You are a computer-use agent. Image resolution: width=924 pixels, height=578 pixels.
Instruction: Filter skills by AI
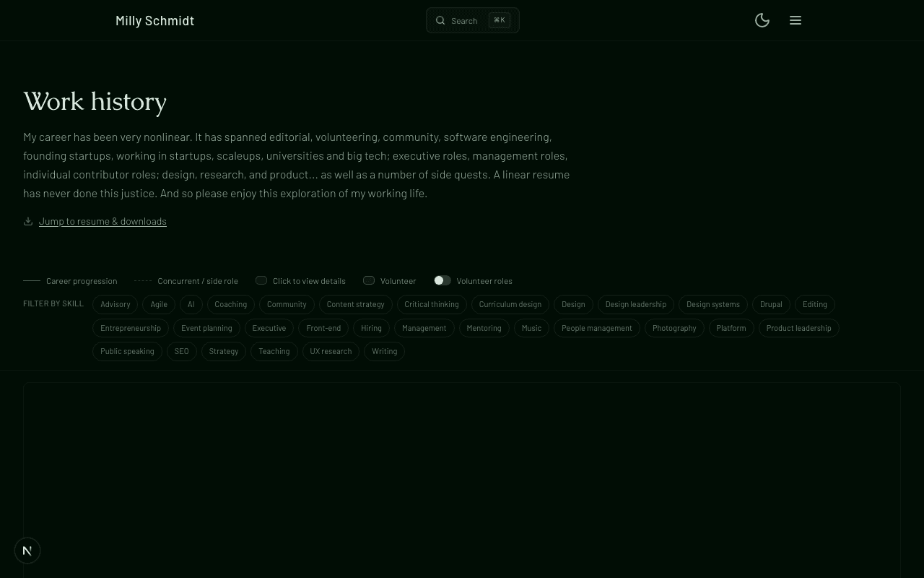pyautogui.click(x=191, y=304)
